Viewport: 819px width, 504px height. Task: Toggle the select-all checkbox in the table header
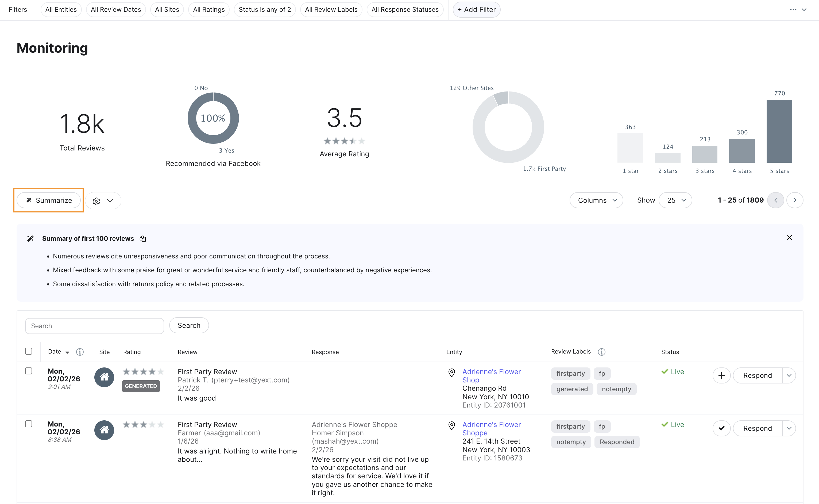tap(29, 351)
